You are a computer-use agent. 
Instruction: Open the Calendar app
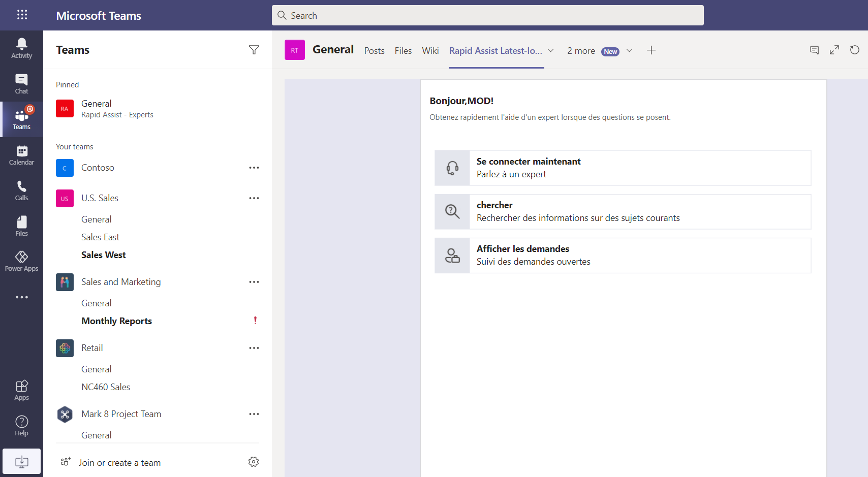tap(21, 155)
